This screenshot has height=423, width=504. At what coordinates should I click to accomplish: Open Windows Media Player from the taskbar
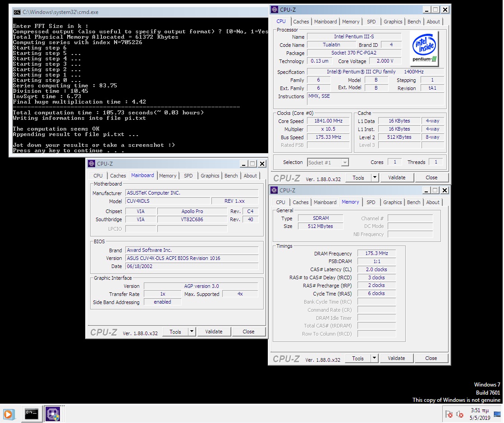click(9, 414)
